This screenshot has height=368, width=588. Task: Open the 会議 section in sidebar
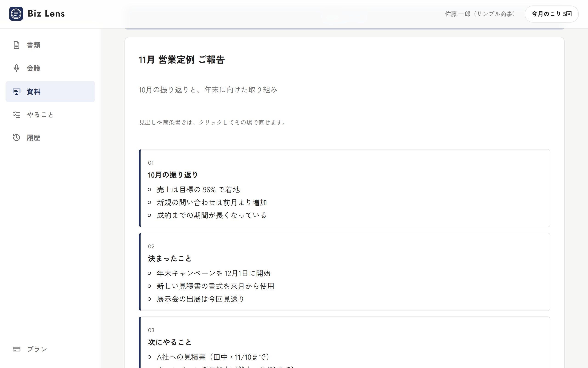(x=50, y=68)
